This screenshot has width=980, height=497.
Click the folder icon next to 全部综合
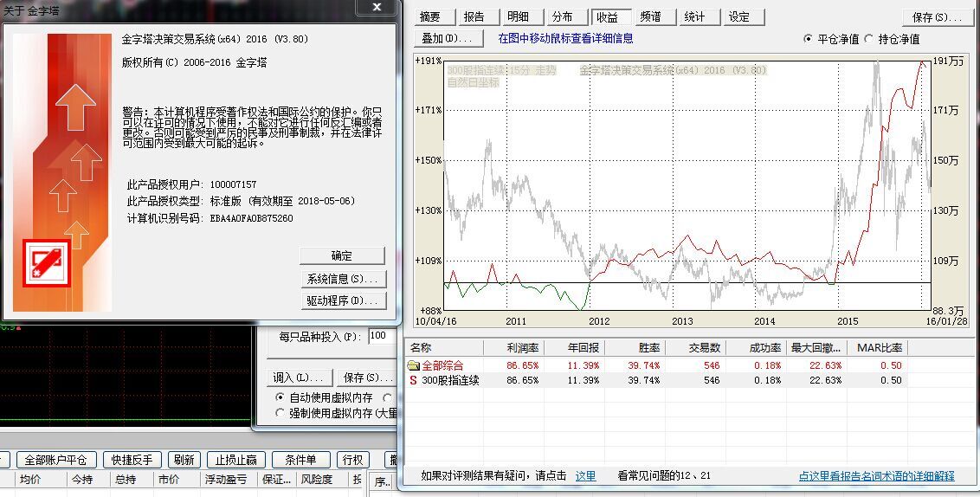coord(413,365)
